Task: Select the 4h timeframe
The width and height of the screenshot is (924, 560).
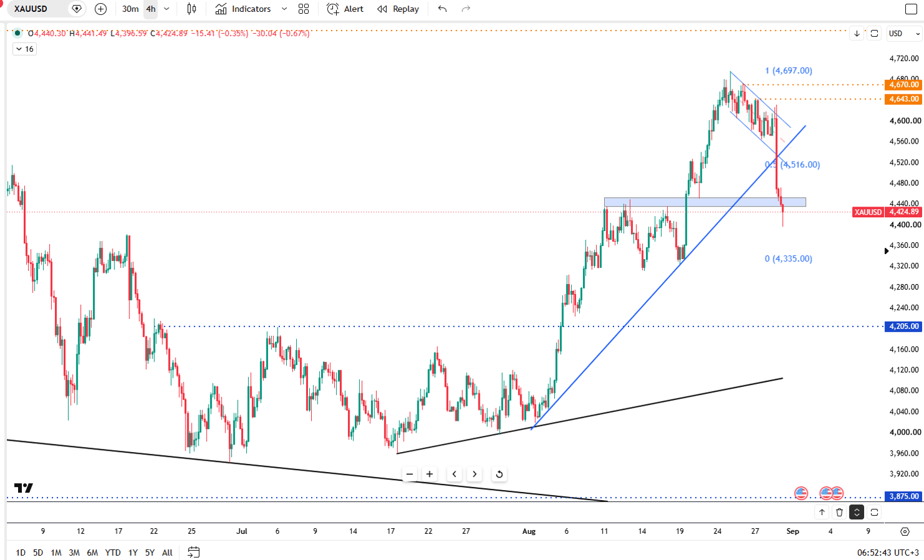Action: pyautogui.click(x=151, y=9)
